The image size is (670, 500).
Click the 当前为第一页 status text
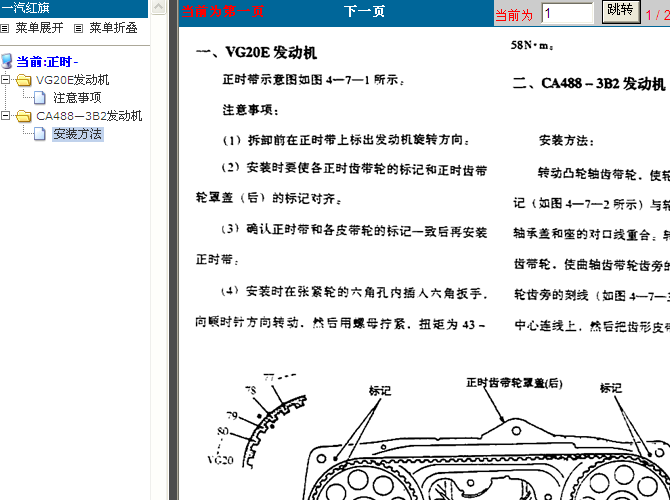pyautogui.click(x=223, y=12)
